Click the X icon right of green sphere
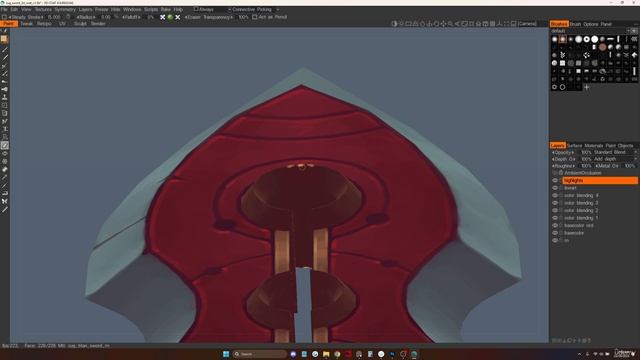The height and width of the screenshot is (360, 640). 178,17
